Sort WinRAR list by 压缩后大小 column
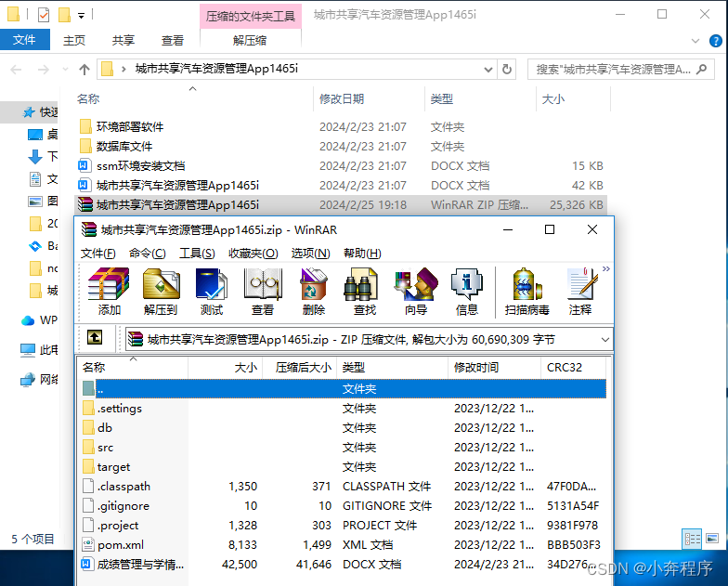This screenshot has height=586, width=728. [299, 368]
